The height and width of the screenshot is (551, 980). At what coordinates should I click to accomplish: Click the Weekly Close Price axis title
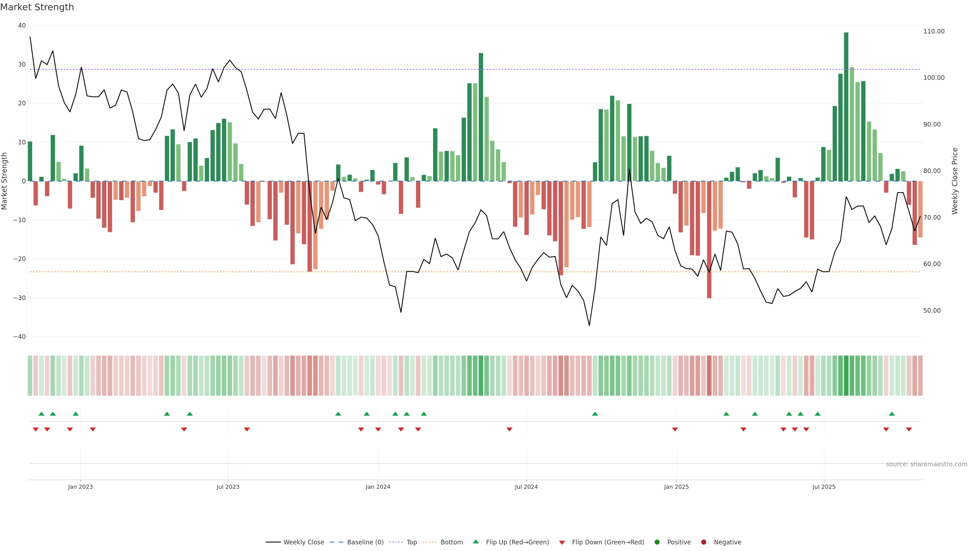pos(954,181)
